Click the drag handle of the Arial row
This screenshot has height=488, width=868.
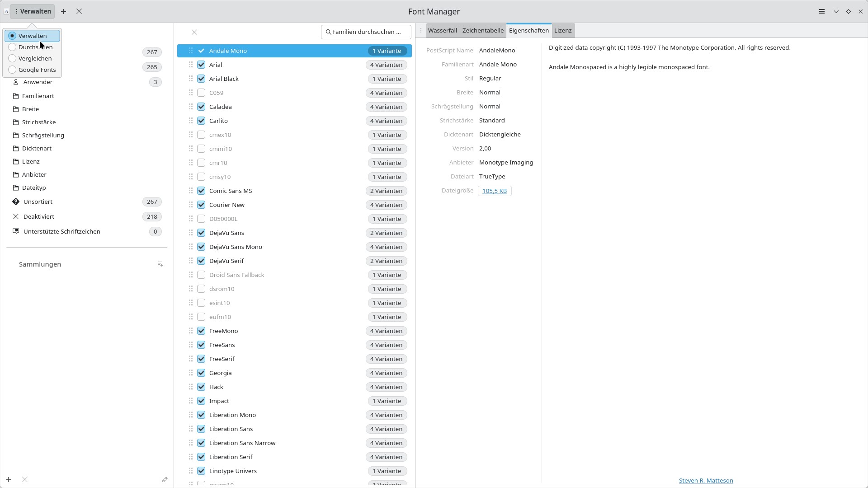point(191,65)
